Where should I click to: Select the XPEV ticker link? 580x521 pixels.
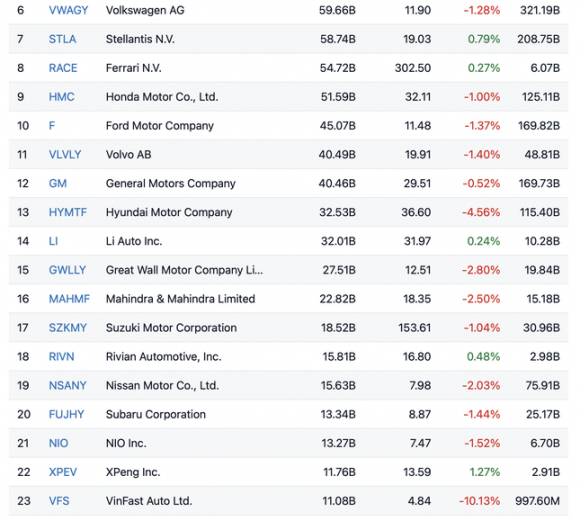tap(63, 472)
